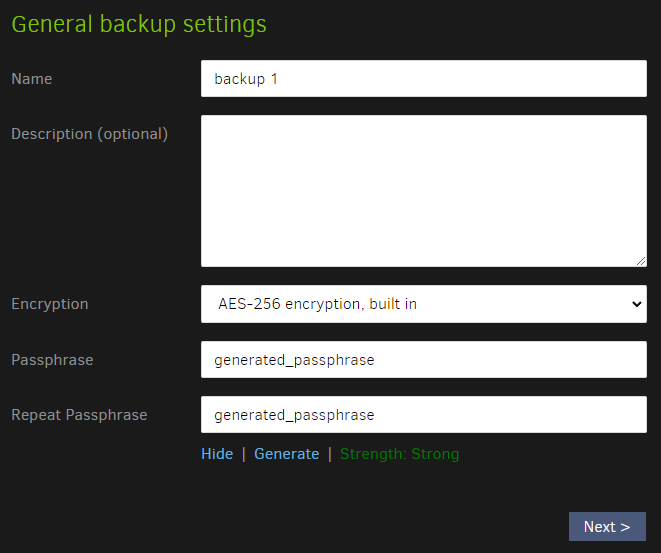Open the Encryption dropdown
This screenshot has width=661, height=553.
coord(423,304)
